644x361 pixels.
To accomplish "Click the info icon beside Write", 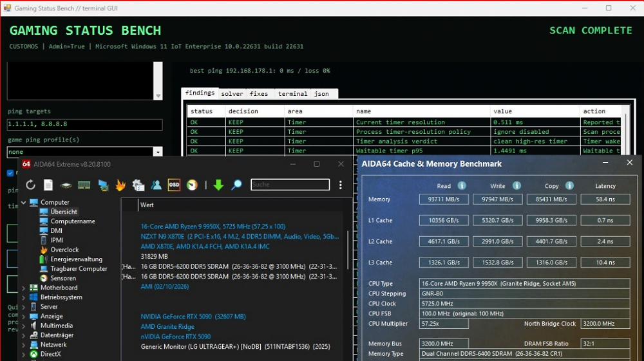I will click(516, 185).
